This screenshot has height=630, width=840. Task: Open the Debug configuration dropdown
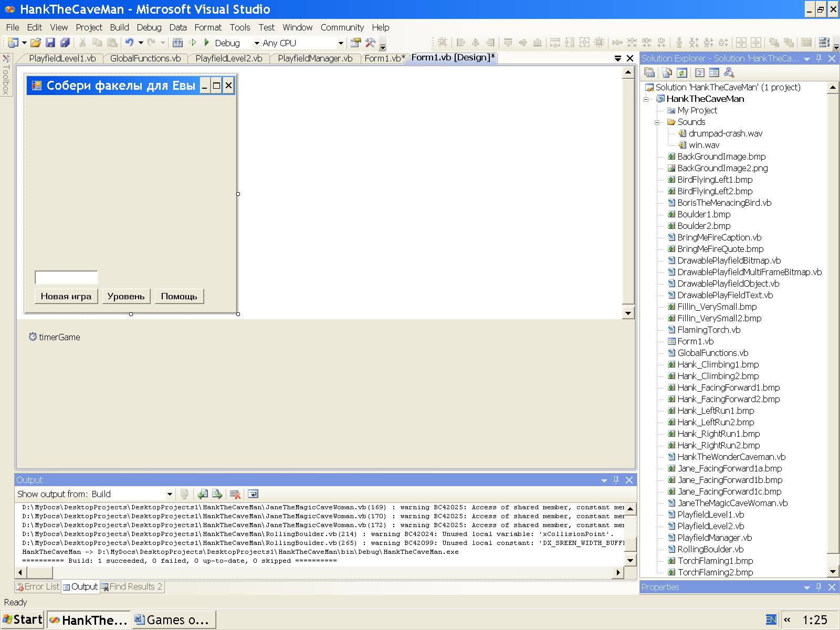coord(257,43)
